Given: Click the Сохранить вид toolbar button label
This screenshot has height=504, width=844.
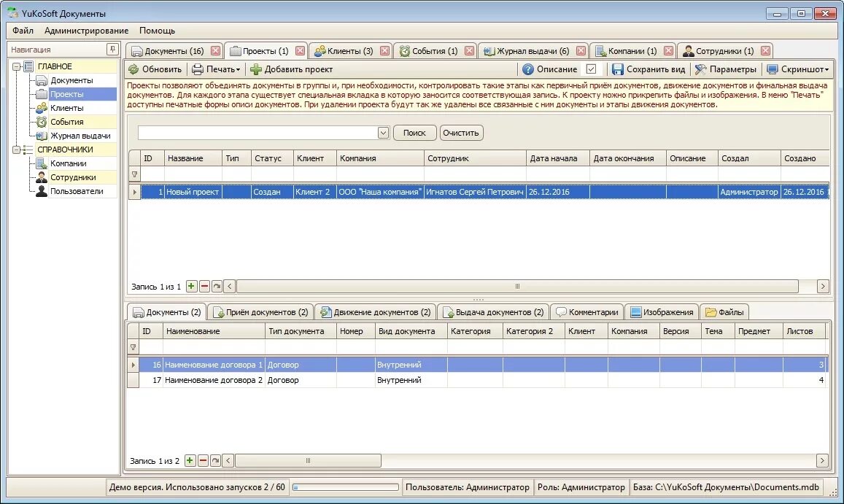Looking at the screenshot, I should [656, 69].
